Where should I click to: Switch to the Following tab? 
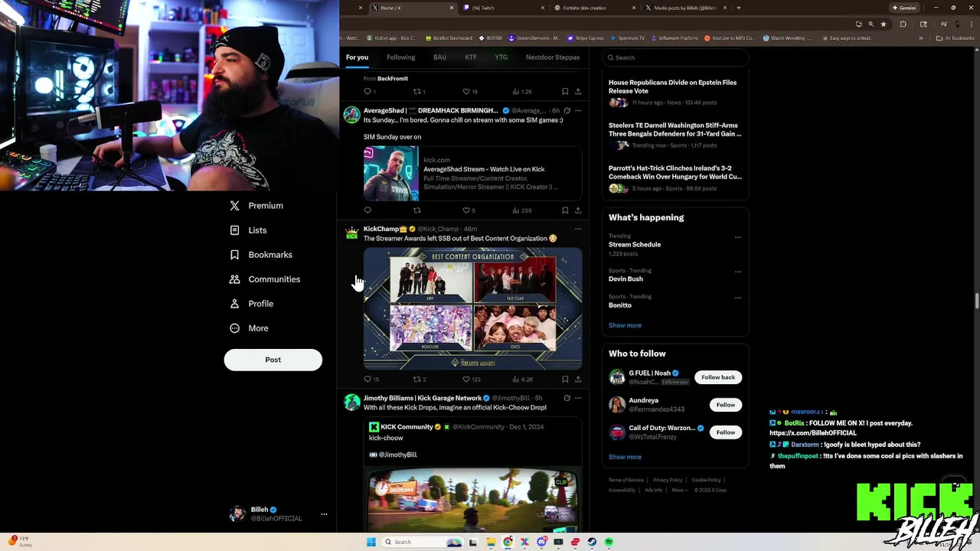point(400,57)
